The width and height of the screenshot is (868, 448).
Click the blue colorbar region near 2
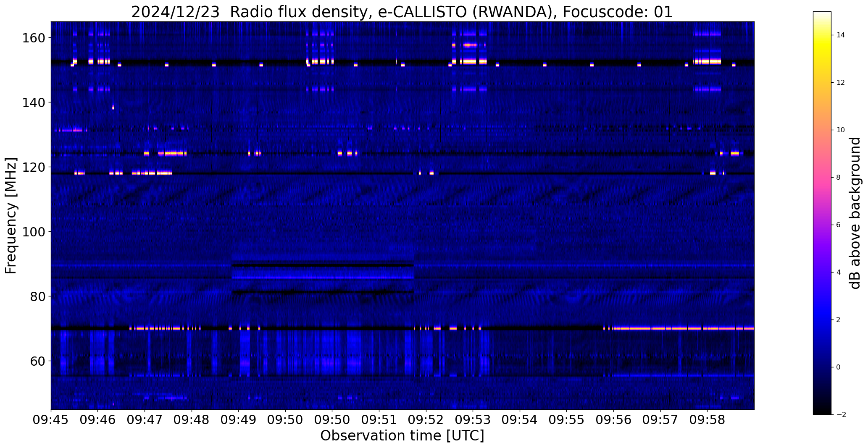click(x=822, y=320)
